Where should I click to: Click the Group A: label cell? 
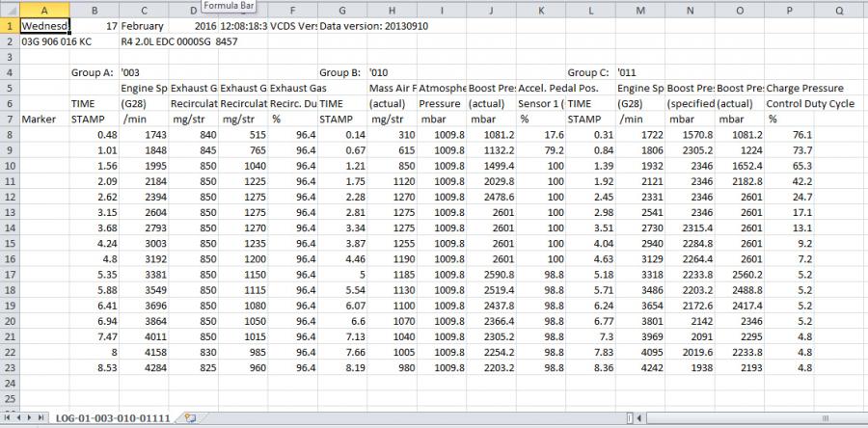93,72
